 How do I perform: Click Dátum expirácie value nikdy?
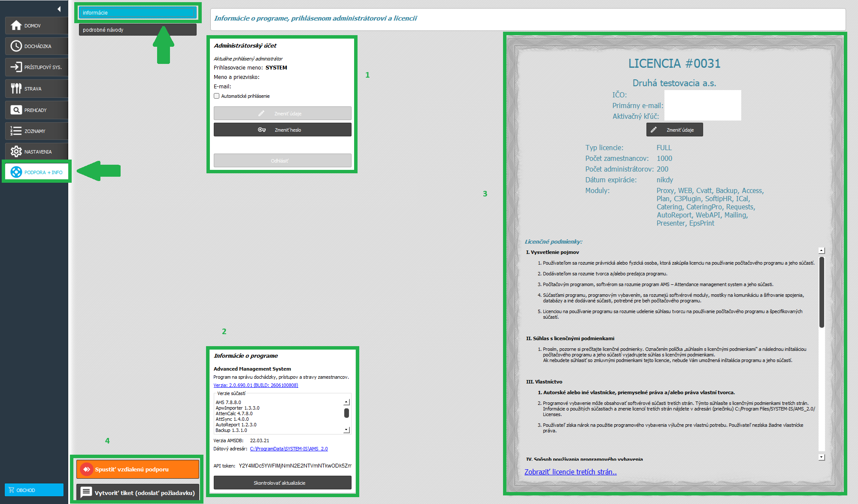point(665,180)
